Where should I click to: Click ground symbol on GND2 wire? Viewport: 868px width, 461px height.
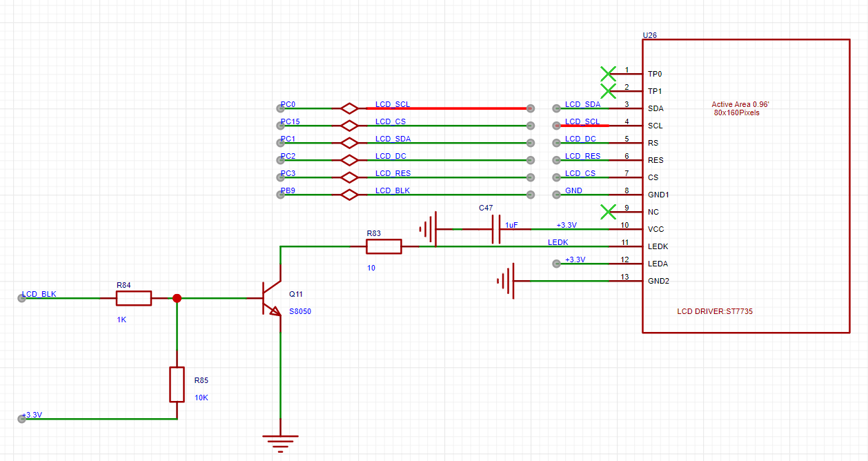tap(506, 281)
